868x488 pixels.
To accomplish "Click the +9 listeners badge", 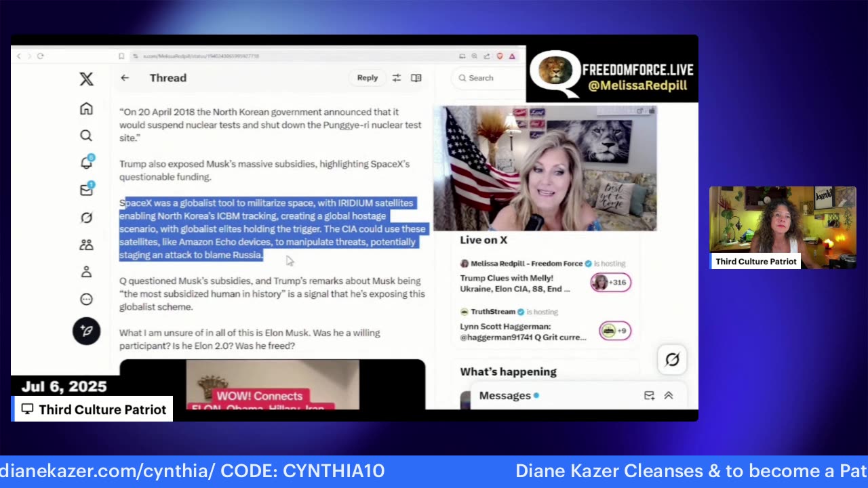I will click(x=614, y=331).
